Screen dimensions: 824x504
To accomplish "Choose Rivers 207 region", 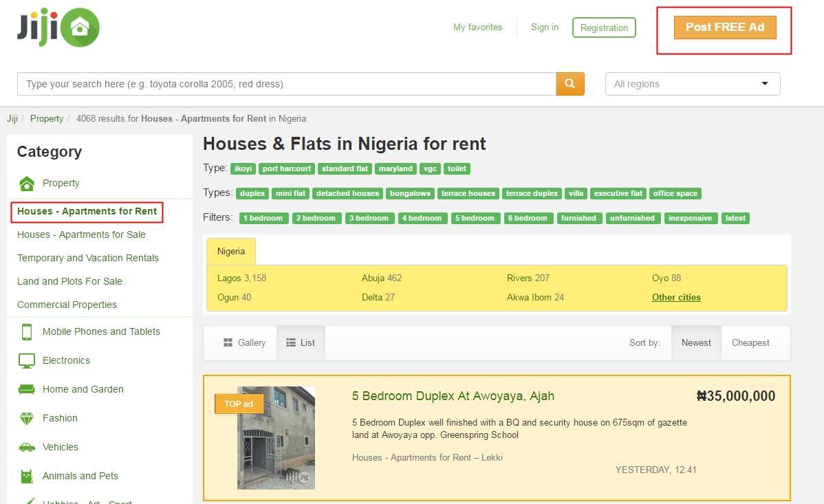I will [528, 278].
